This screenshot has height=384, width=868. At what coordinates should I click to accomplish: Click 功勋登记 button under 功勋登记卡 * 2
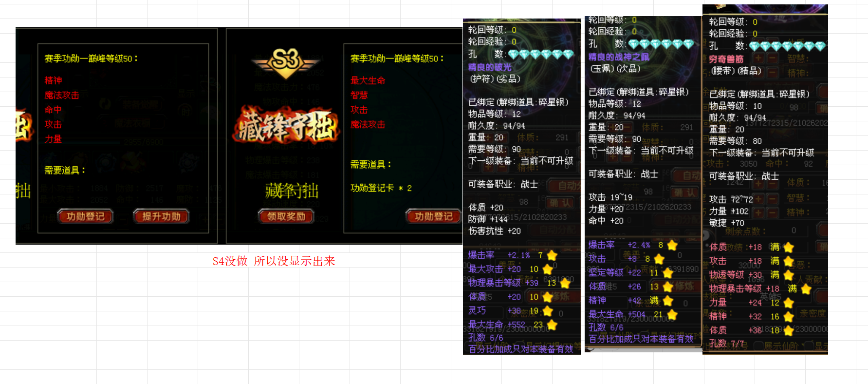[x=433, y=216]
